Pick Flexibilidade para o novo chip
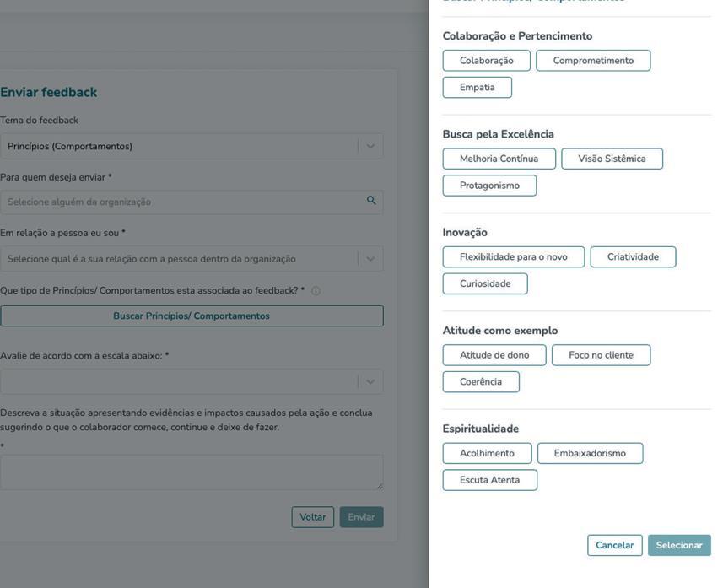The image size is (723, 588). (513, 257)
